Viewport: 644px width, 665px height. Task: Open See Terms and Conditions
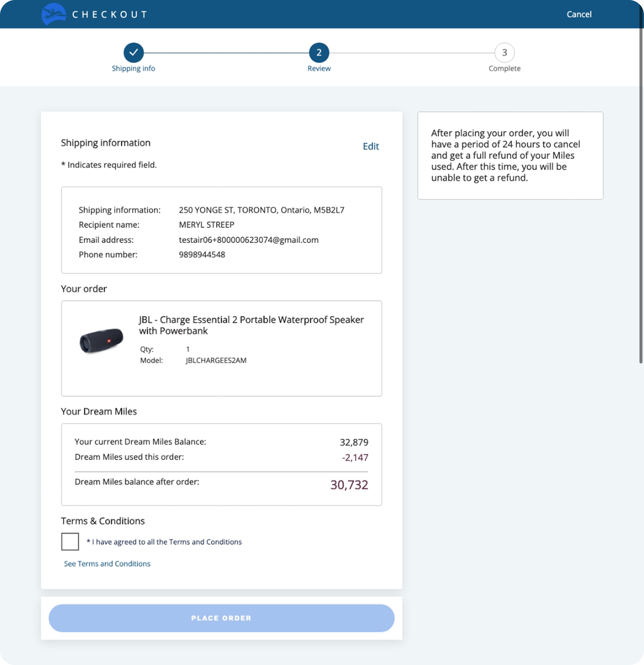pos(106,563)
